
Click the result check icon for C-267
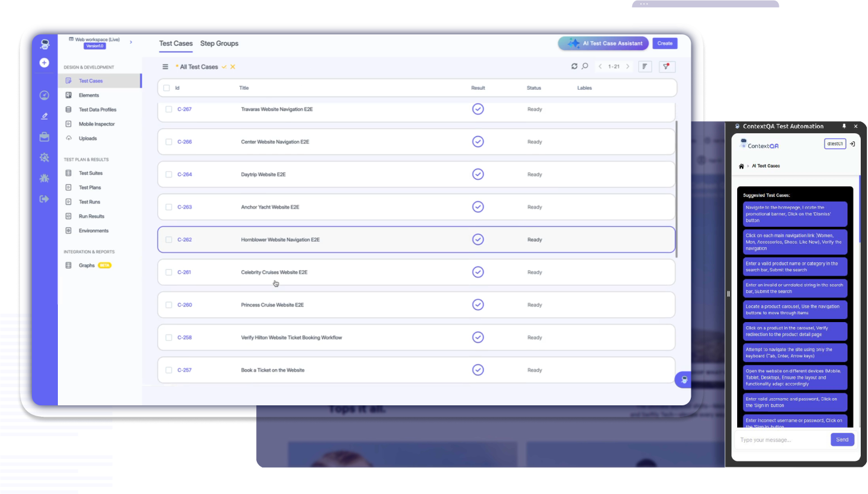(478, 109)
